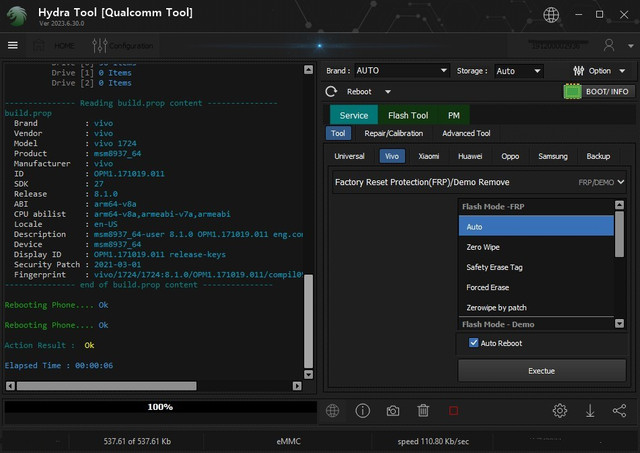
Task: Switch to the Service tab
Action: pos(354,115)
